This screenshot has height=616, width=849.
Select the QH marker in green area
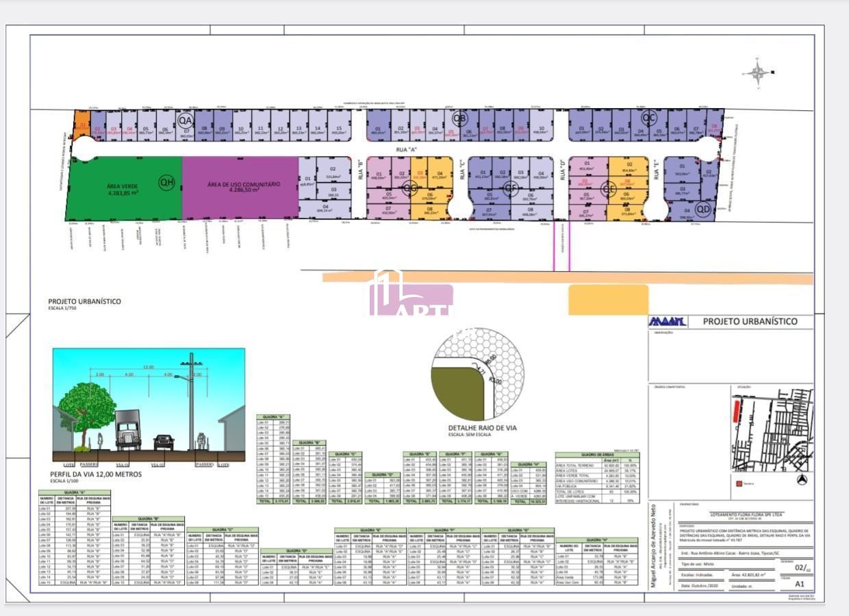click(x=166, y=182)
